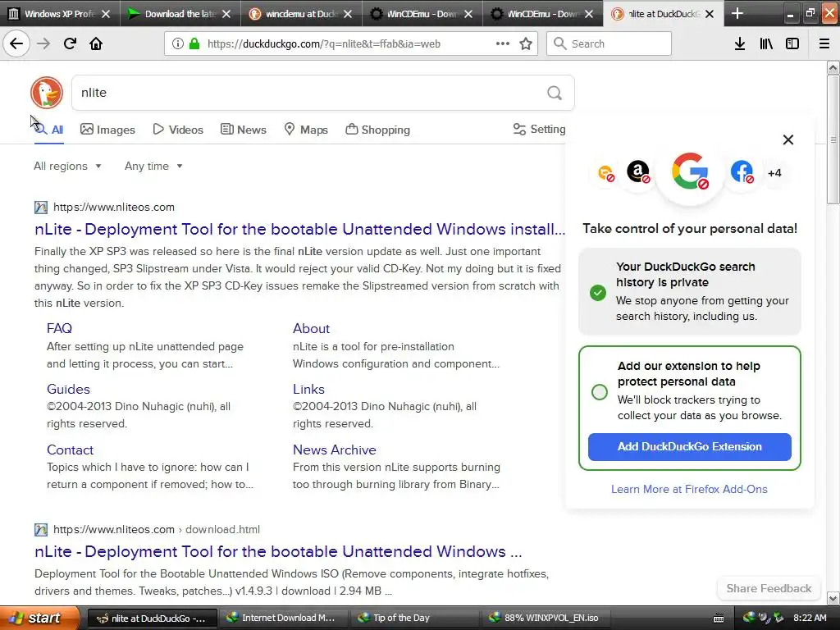The height and width of the screenshot is (630, 840).
Task: Select the Videos search category
Action: pyautogui.click(x=178, y=130)
